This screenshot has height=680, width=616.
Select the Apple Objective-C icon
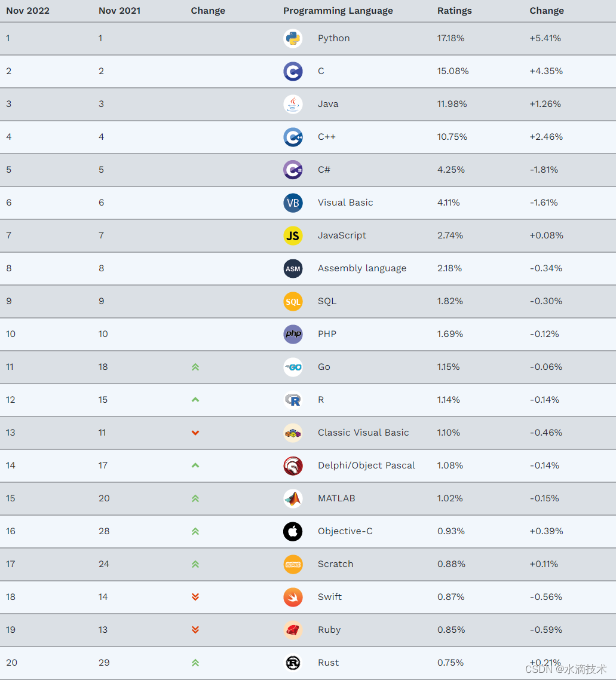coord(293,532)
